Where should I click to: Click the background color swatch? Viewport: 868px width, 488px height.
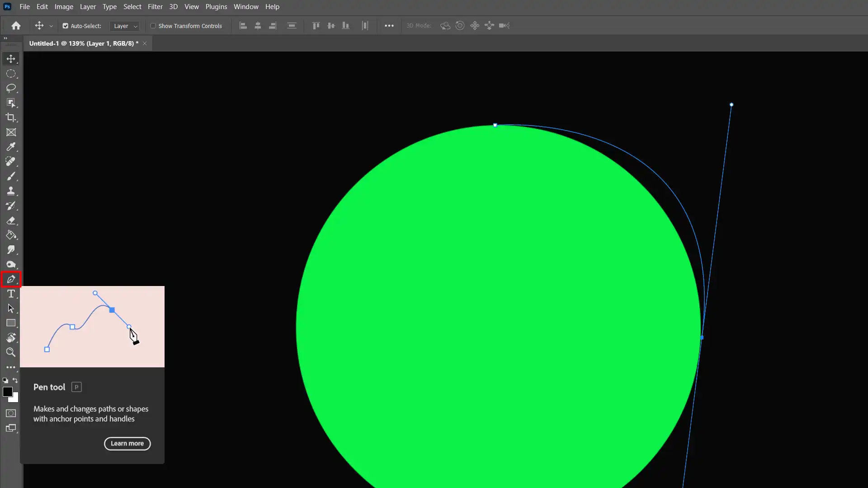15,398
